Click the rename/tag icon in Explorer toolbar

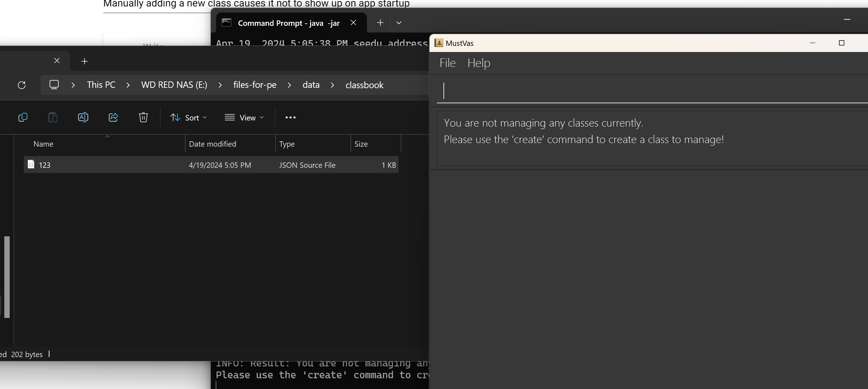tap(84, 117)
